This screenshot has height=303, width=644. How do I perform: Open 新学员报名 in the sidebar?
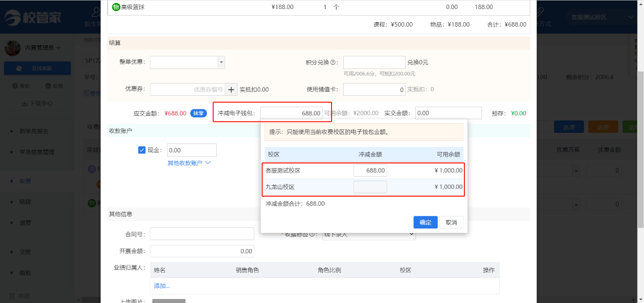pos(34,131)
